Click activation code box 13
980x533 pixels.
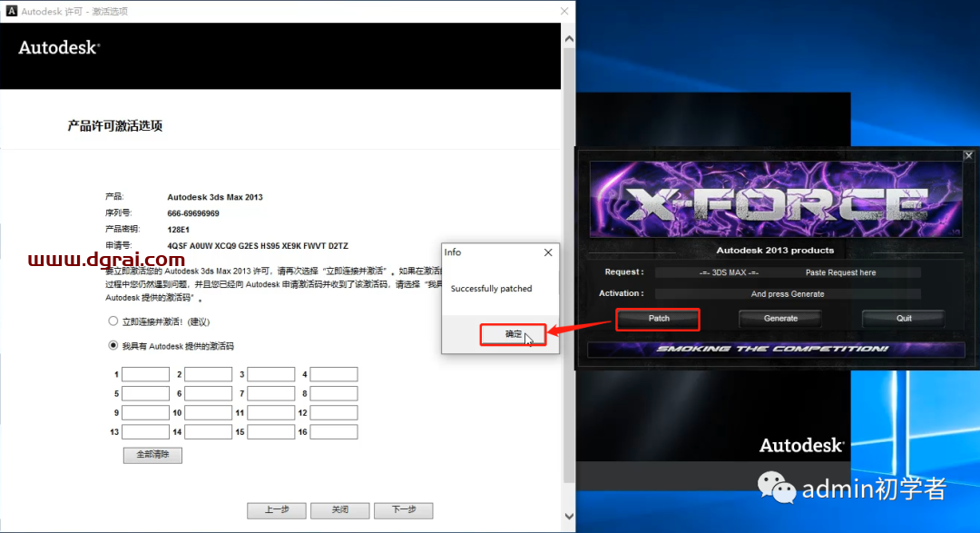[145, 431]
